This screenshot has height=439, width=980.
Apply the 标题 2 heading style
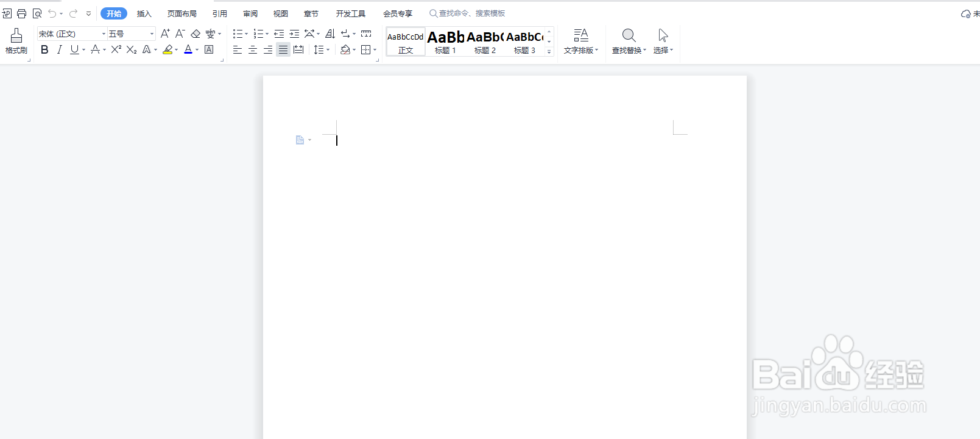click(485, 41)
